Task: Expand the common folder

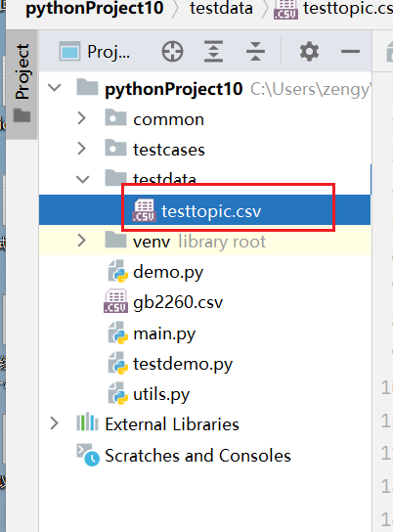Action: coord(81,118)
